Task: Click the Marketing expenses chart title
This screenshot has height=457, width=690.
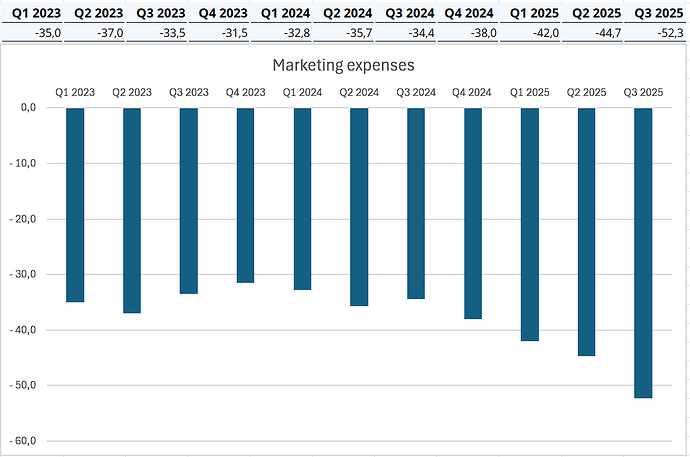Action: [344, 65]
